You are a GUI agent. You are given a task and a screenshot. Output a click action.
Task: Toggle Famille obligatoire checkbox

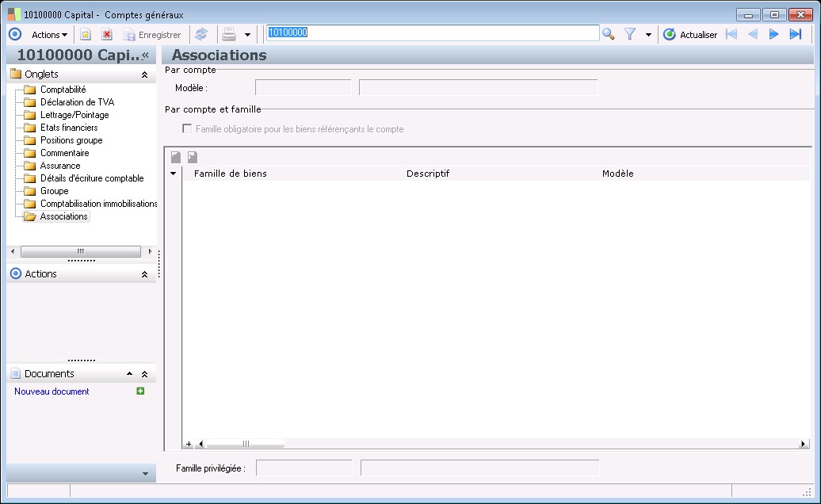pyautogui.click(x=187, y=128)
